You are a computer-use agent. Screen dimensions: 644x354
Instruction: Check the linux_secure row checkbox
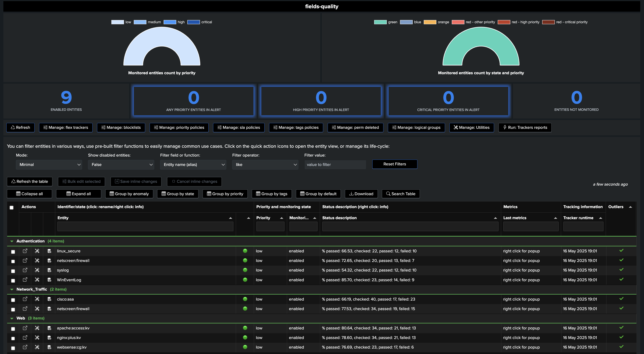[x=13, y=252]
